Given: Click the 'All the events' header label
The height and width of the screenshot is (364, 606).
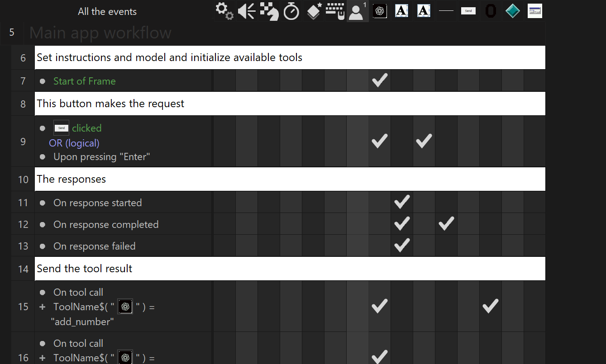Looking at the screenshot, I should [107, 12].
